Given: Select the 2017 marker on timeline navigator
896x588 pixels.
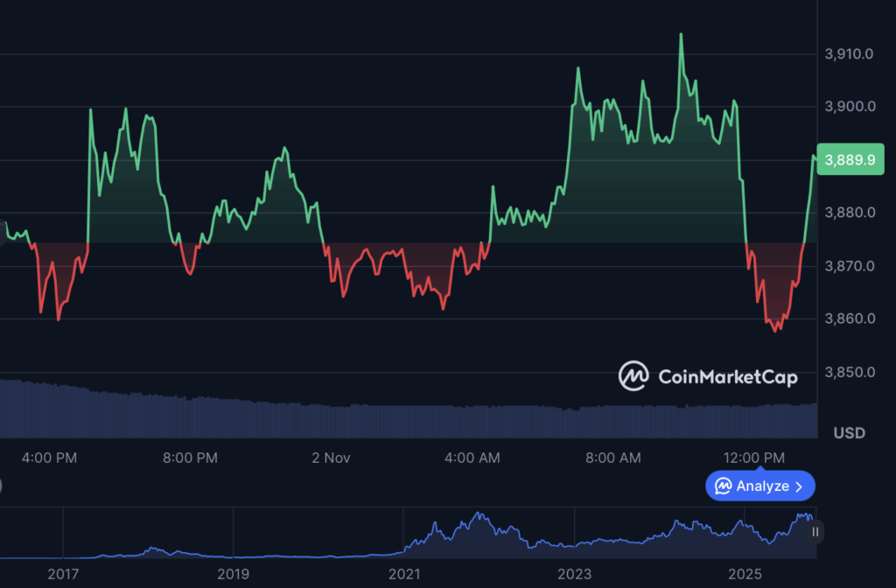Looking at the screenshot, I should click(x=63, y=574).
